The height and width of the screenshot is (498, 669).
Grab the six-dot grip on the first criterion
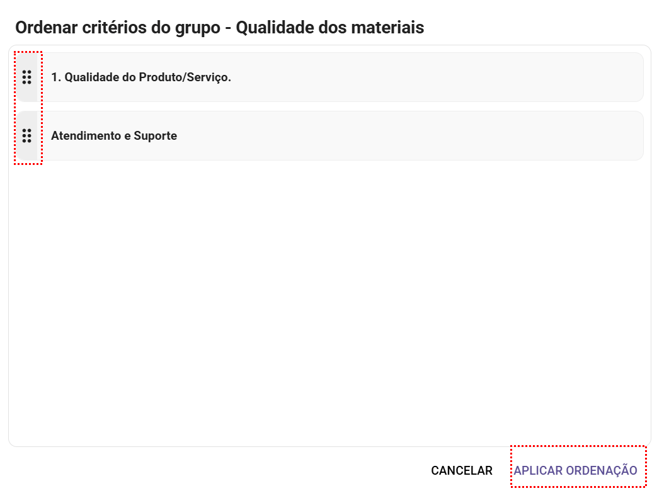tap(27, 77)
